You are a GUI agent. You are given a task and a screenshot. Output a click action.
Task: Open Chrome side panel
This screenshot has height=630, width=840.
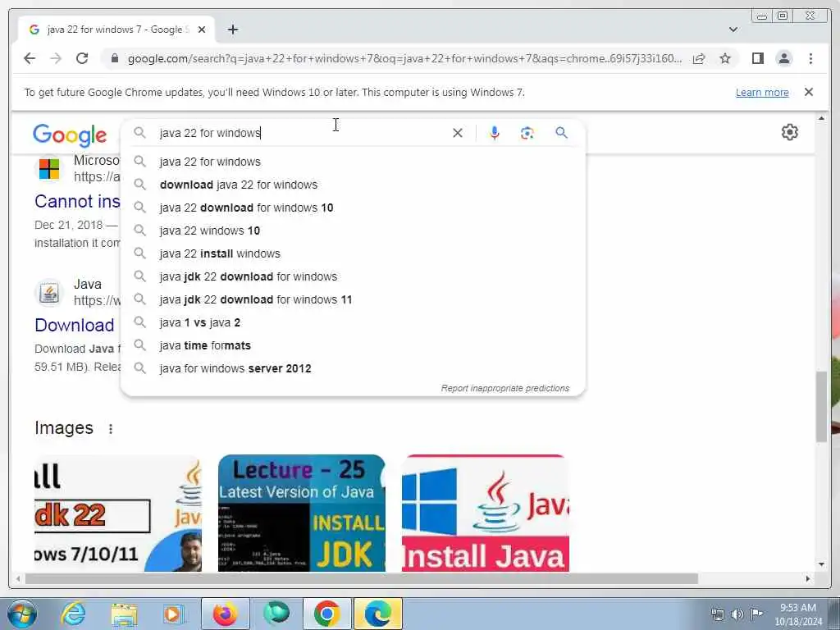757,58
